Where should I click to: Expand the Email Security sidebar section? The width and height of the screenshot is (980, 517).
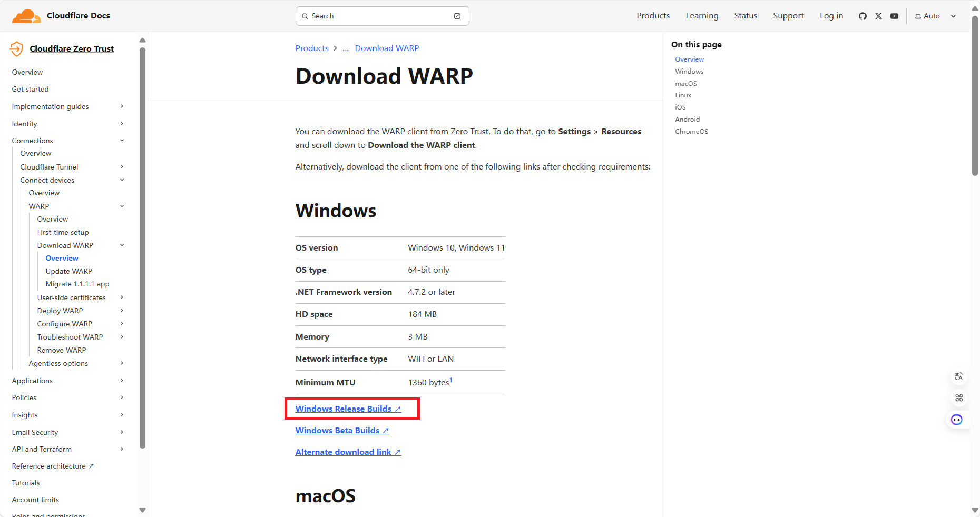(x=122, y=432)
